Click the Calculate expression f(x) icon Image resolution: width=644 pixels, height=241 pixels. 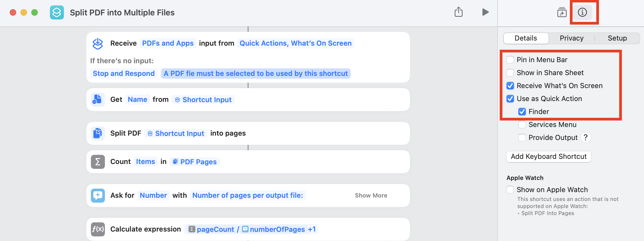pyautogui.click(x=98, y=229)
